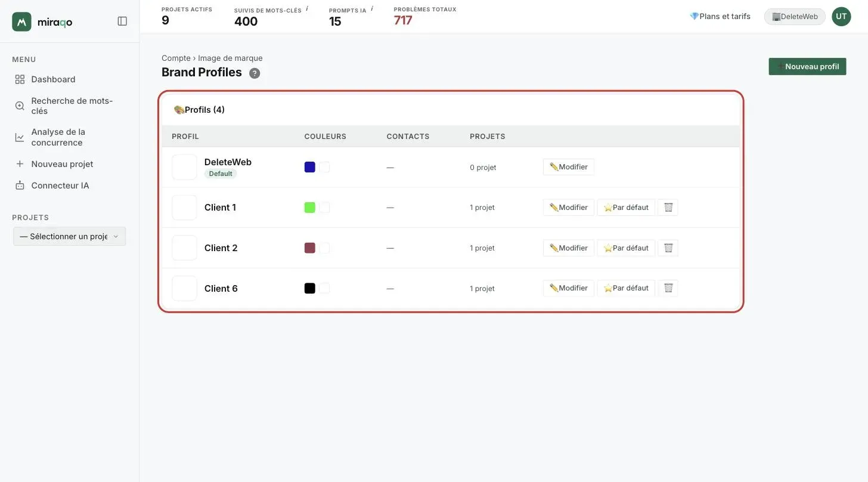Image resolution: width=868 pixels, height=482 pixels.
Task: Delete the Client 6 profile via trash icon
Action: click(668, 288)
